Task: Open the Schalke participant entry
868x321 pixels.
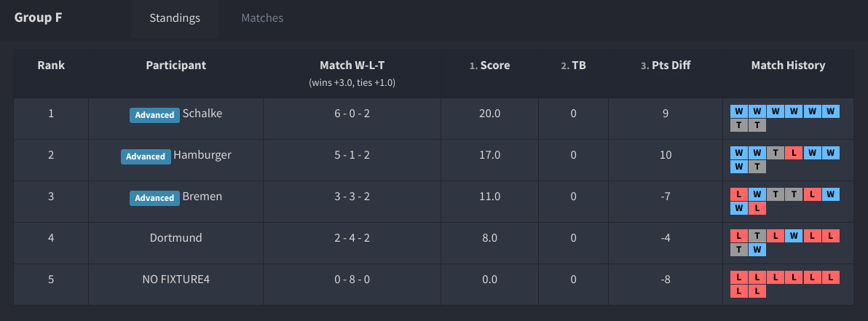Action: [202, 114]
